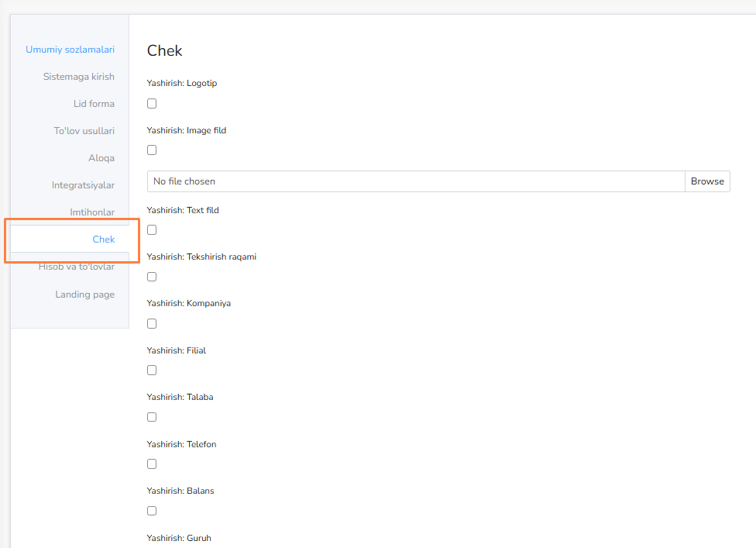Enable the Yashirish: Telefon checkbox
Image resolution: width=756 pixels, height=548 pixels.
pyautogui.click(x=152, y=464)
